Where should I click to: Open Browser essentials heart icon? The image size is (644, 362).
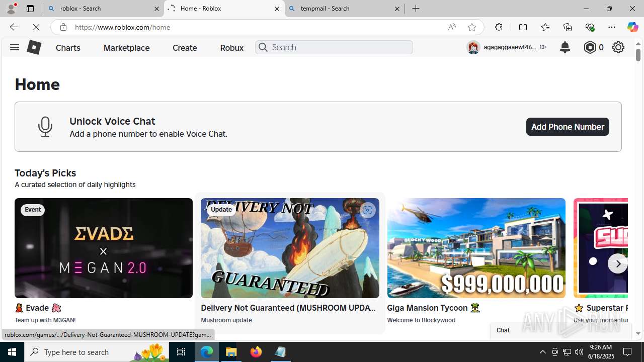tap(590, 27)
